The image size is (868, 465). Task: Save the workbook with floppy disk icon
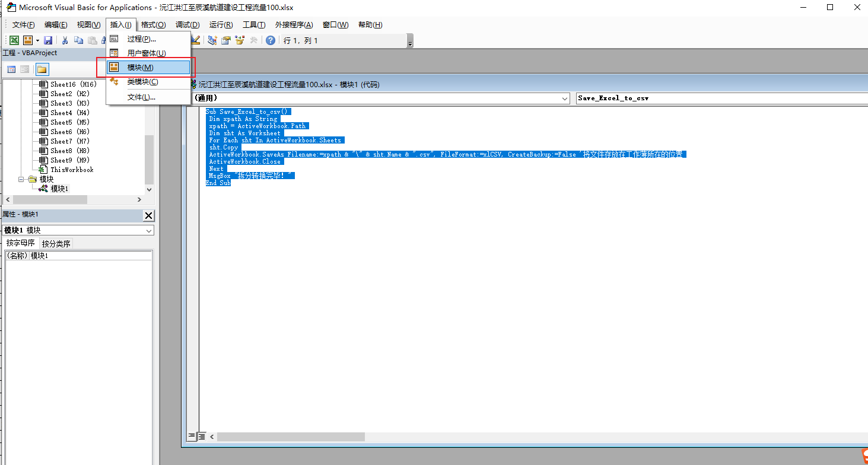[48, 40]
